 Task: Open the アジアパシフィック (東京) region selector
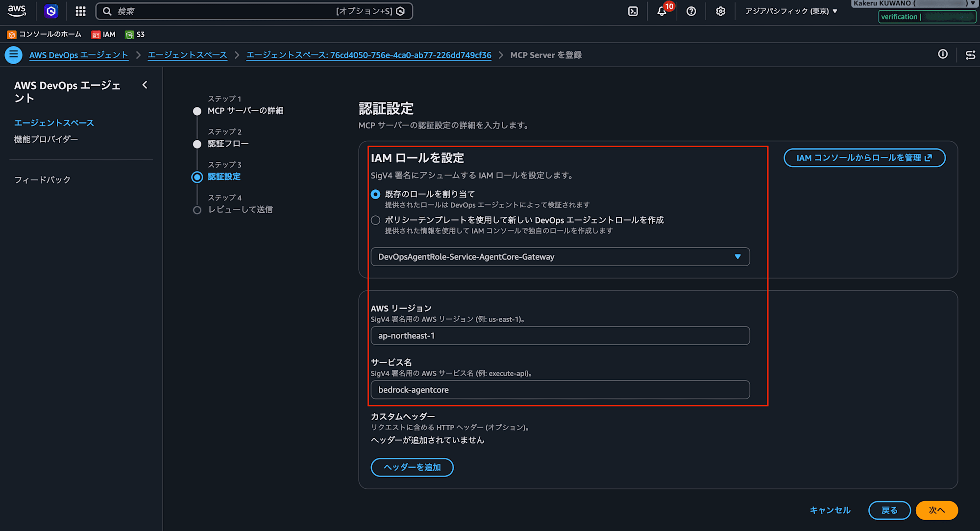pos(791,11)
